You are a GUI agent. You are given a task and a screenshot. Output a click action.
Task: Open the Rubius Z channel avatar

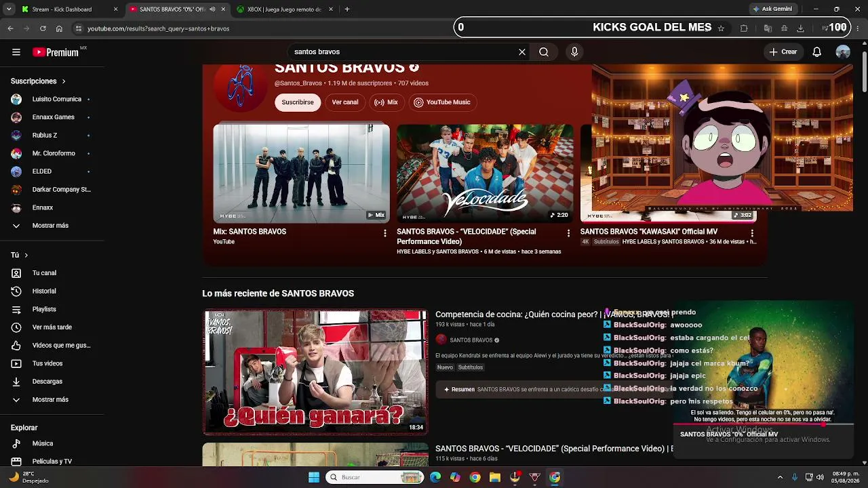pyautogui.click(x=16, y=136)
